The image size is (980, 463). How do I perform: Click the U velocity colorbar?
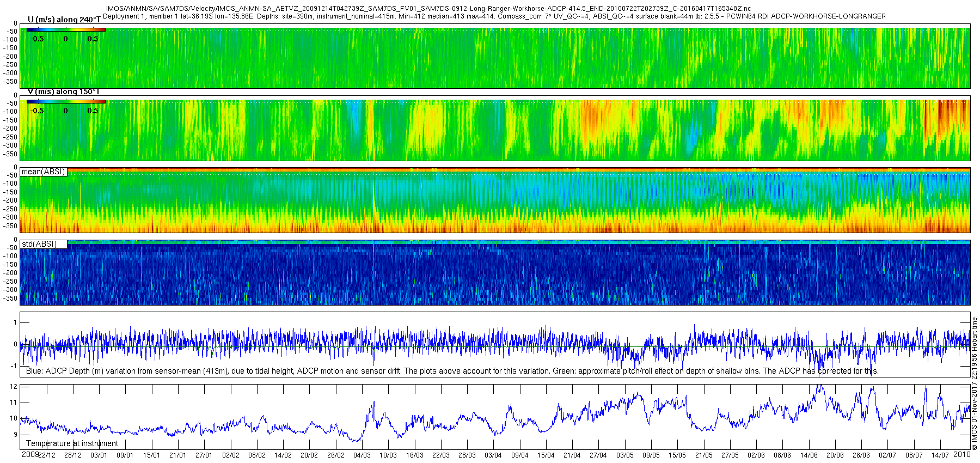[66, 30]
